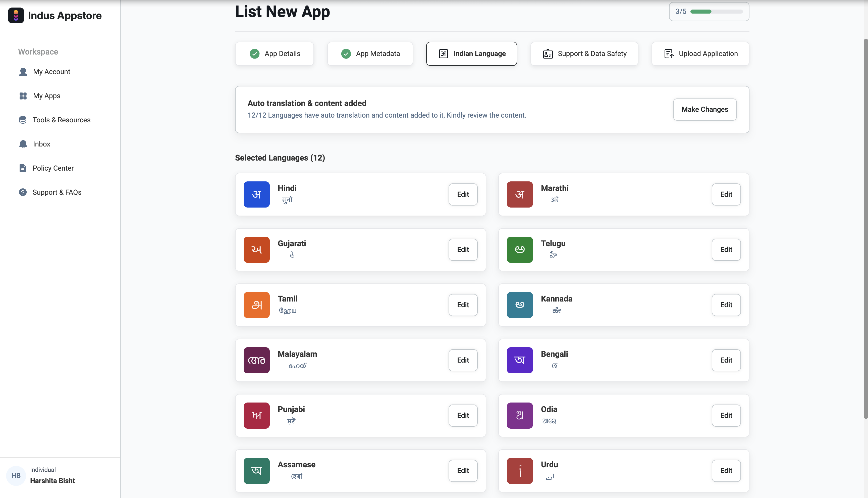
Task: Open the App Details step tab
Action: (x=274, y=54)
